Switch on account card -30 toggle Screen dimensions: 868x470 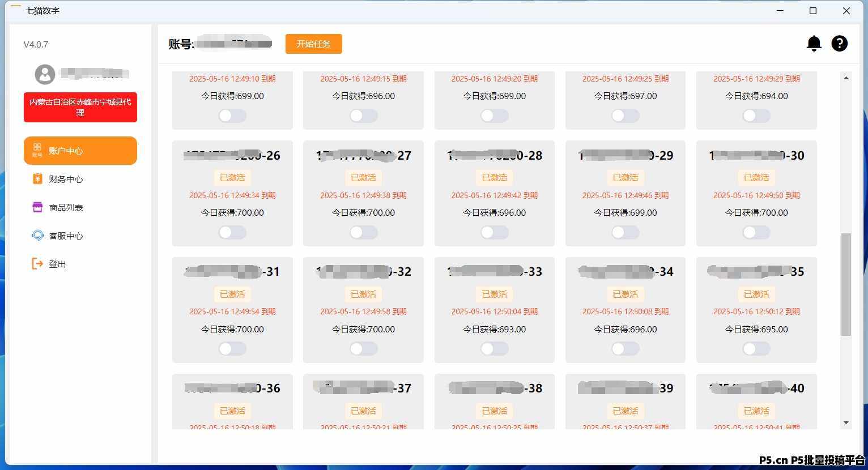click(756, 232)
